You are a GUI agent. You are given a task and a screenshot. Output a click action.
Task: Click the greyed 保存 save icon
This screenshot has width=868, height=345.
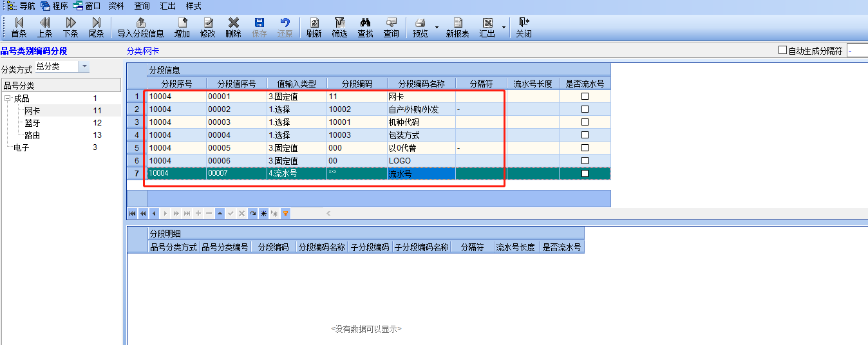[x=259, y=28]
